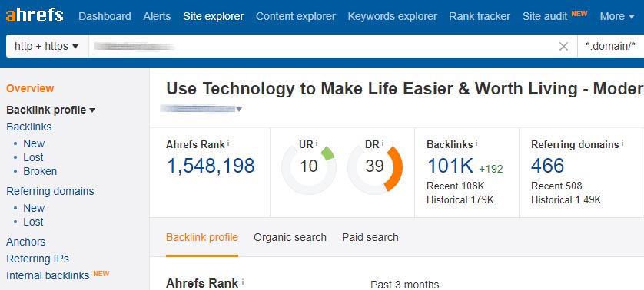Click the Recent 108K backlinks text
Viewport: 644px width, 290px height.
pyautogui.click(x=456, y=186)
